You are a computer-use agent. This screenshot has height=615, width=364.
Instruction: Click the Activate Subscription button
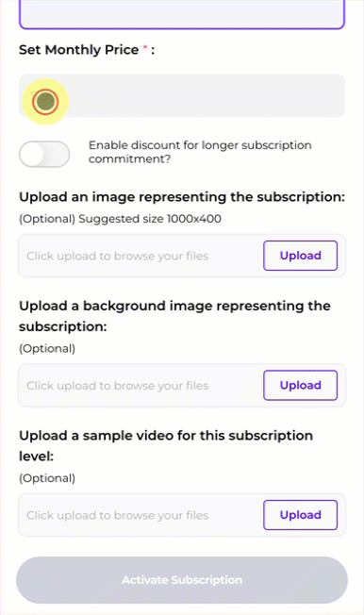pos(182,580)
